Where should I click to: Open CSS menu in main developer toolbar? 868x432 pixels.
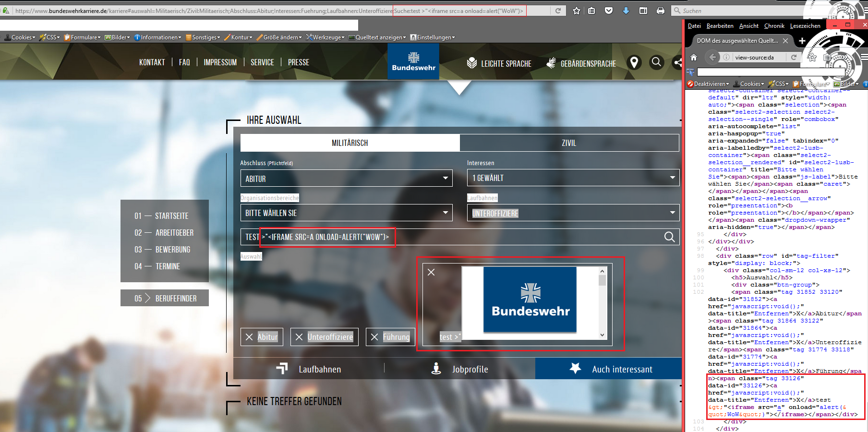click(x=50, y=37)
